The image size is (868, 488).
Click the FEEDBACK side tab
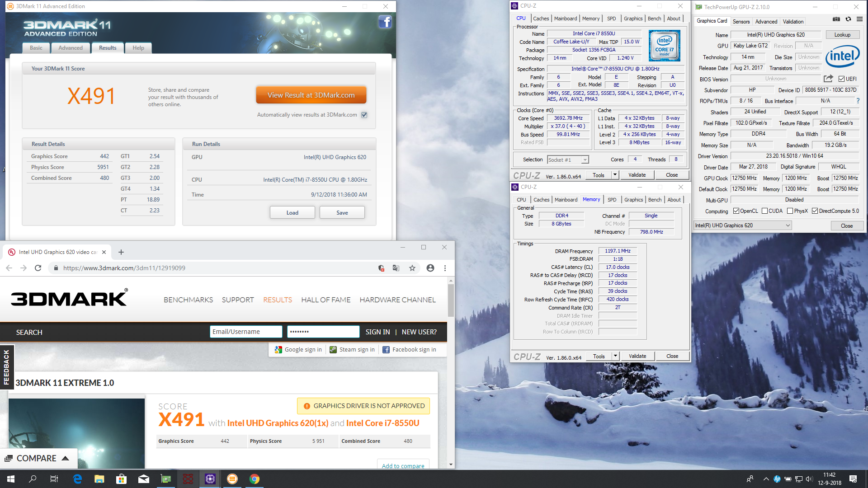point(6,367)
